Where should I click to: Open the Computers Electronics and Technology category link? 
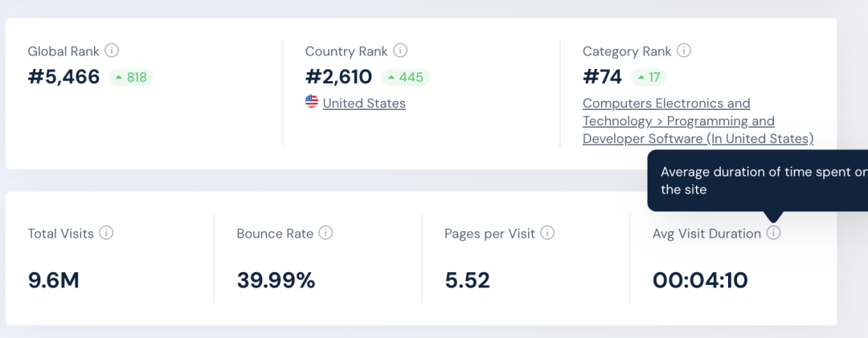pyautogui.click(x=698, y=120)
